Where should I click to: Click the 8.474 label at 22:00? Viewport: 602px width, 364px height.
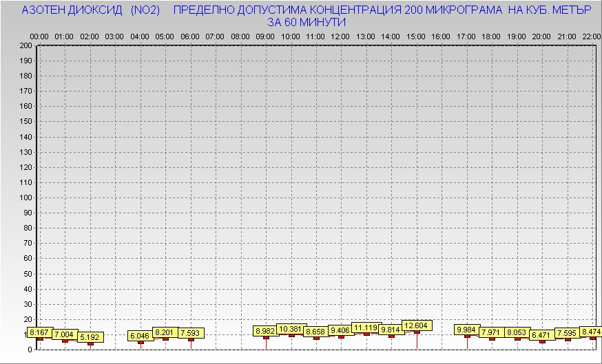click(591, 332)
